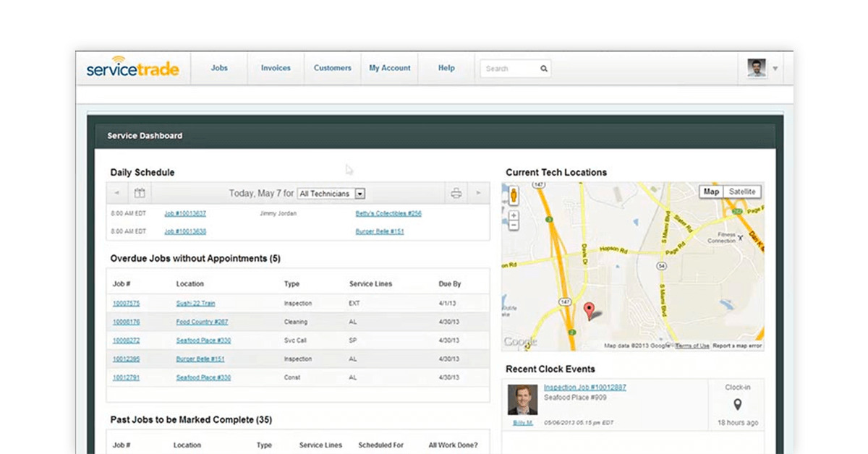
Task: Click the 4/1/13 due date cell
Action: pos(448,304)
